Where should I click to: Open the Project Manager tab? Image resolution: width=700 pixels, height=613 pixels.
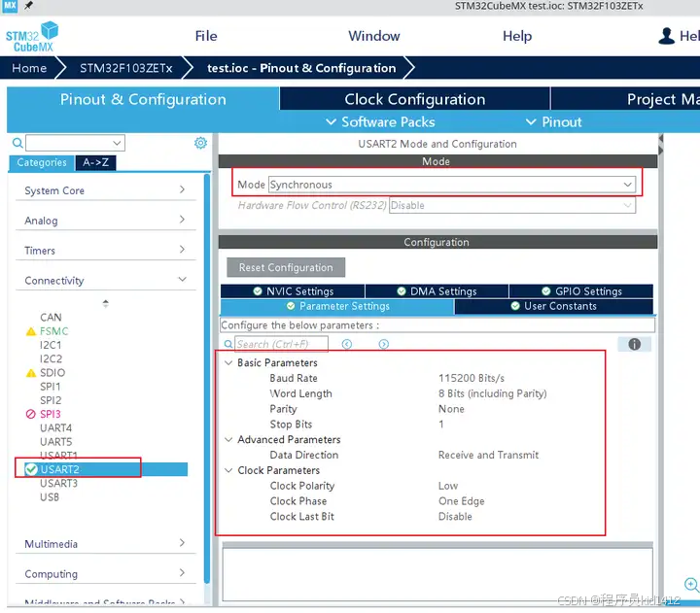tap(626, 99)
